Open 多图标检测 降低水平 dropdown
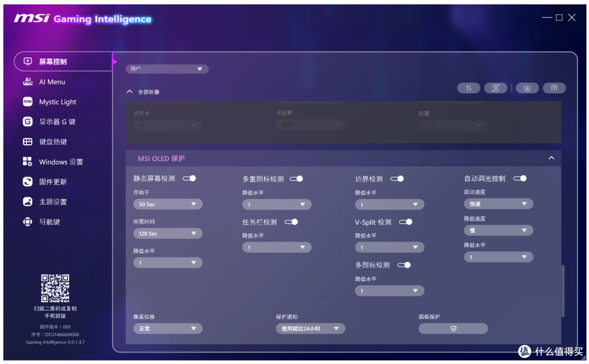 point(389,291)
